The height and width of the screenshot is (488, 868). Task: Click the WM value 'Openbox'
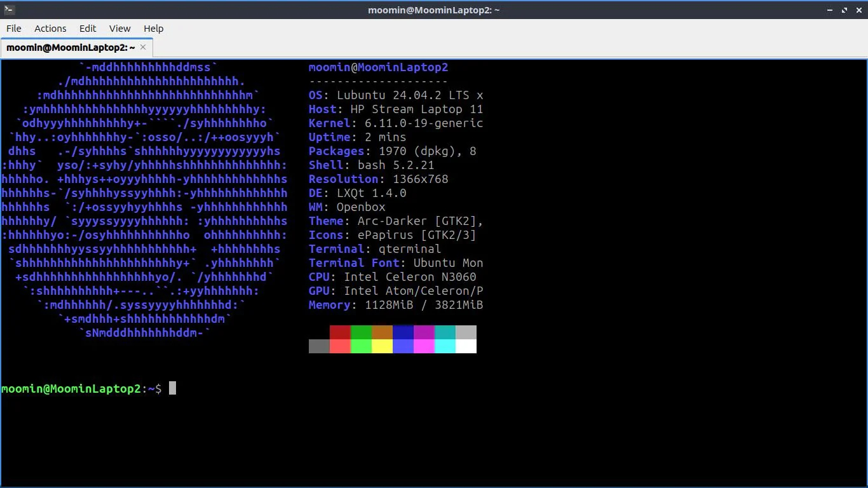(x=361, y=207)
